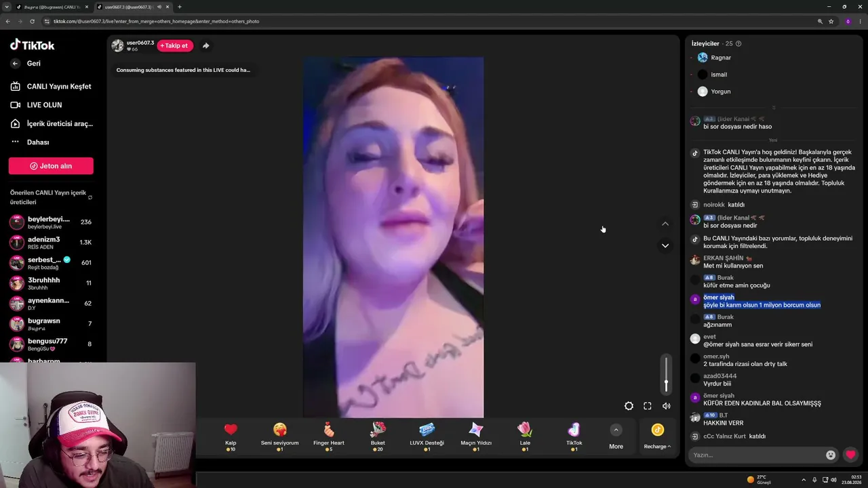This screenshot has width=868, height=488.
Task: Send a TikTok gift
Action: tap(574, 436)
